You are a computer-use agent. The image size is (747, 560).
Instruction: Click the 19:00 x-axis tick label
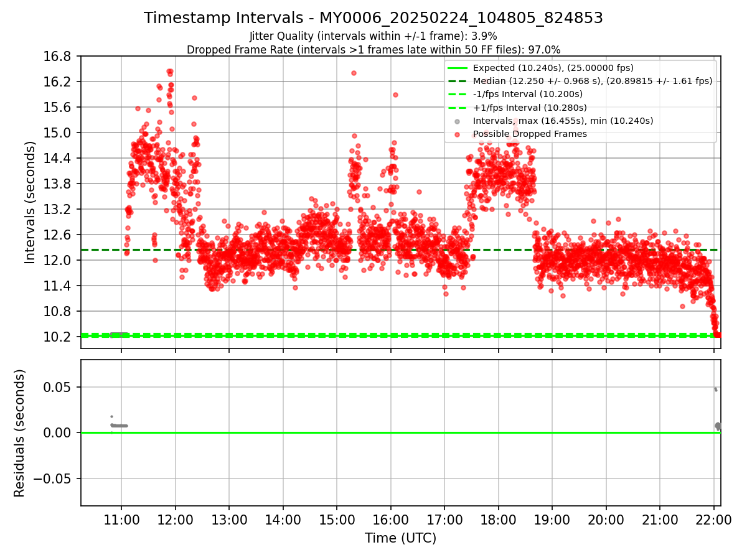point(552,519)
